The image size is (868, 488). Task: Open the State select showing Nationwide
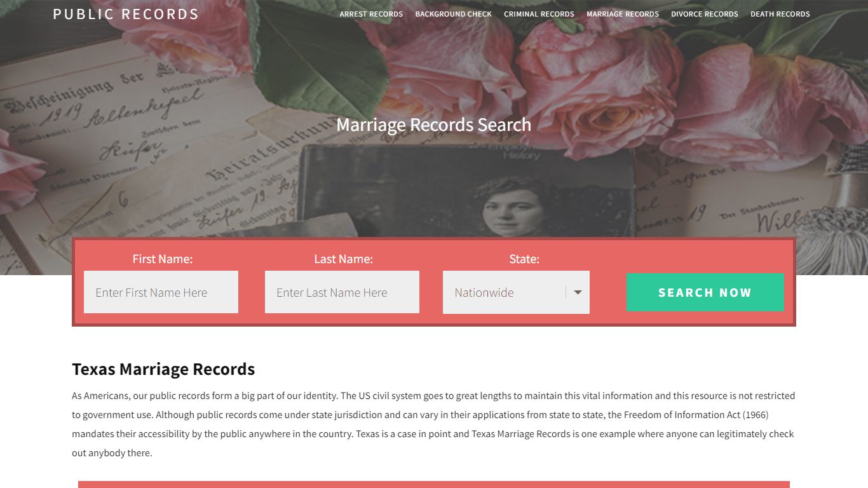tap(516, 292)
